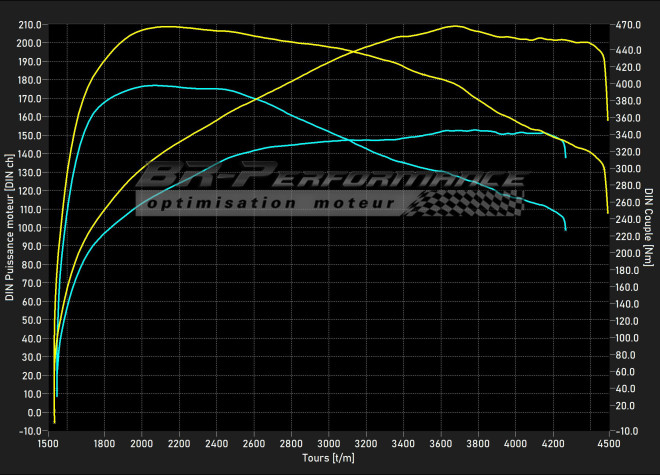Click the 300.0 label on right torque axis
The image size is (660, 475).
pos(628,169)
